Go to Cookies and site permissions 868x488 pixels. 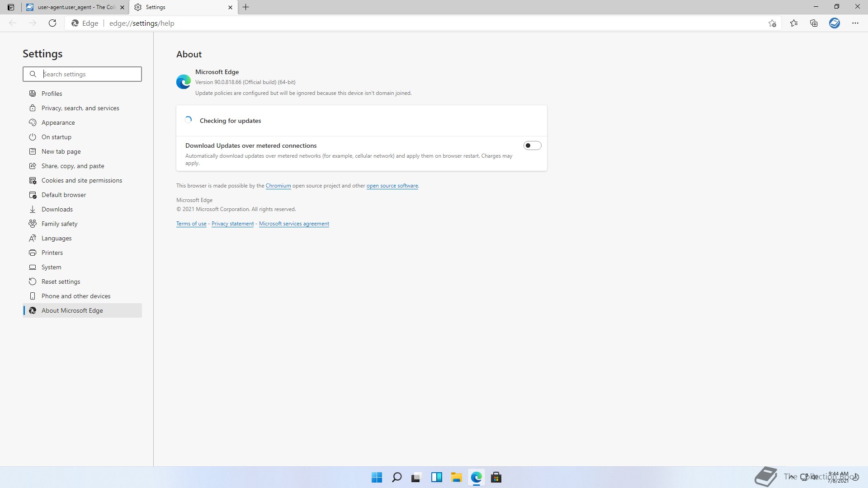pyautogui.click(x=81, y=180)
